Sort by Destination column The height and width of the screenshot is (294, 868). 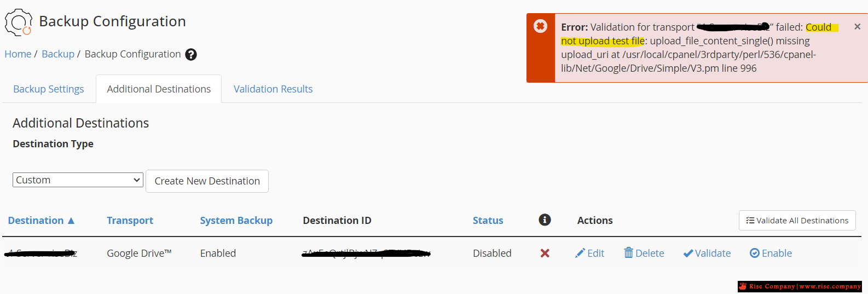41,220
